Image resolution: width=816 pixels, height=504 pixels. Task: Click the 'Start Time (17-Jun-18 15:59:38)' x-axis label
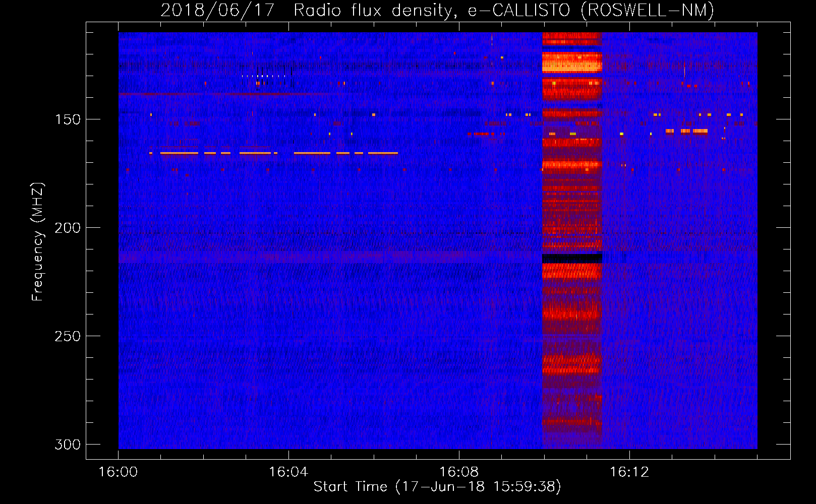[437, 486]
